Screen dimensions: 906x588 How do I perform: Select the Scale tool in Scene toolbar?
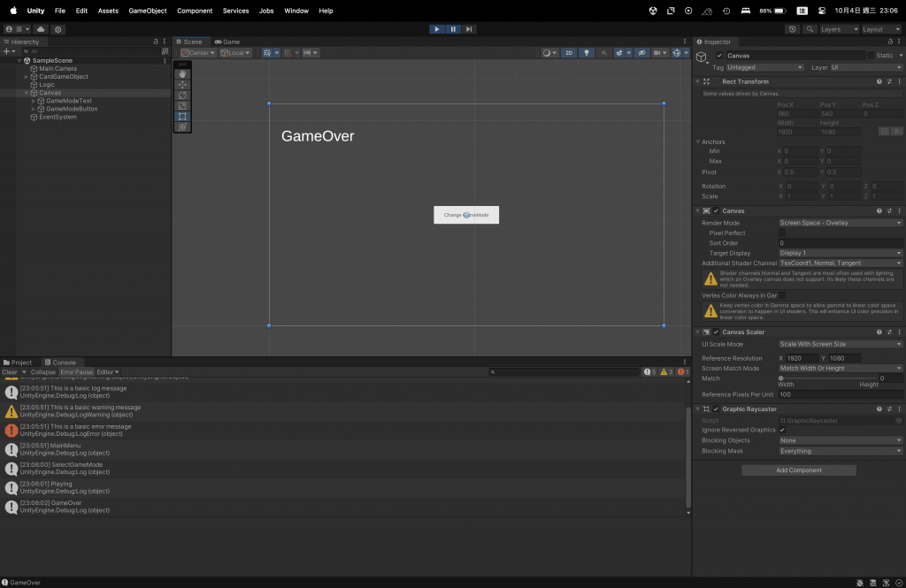tap(182, 106)
